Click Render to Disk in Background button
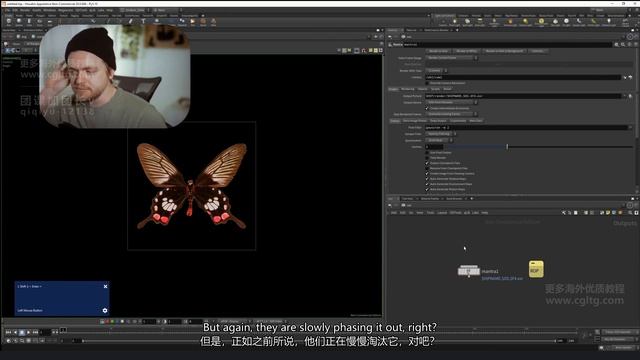640x360 pixels. pos(504,51)
